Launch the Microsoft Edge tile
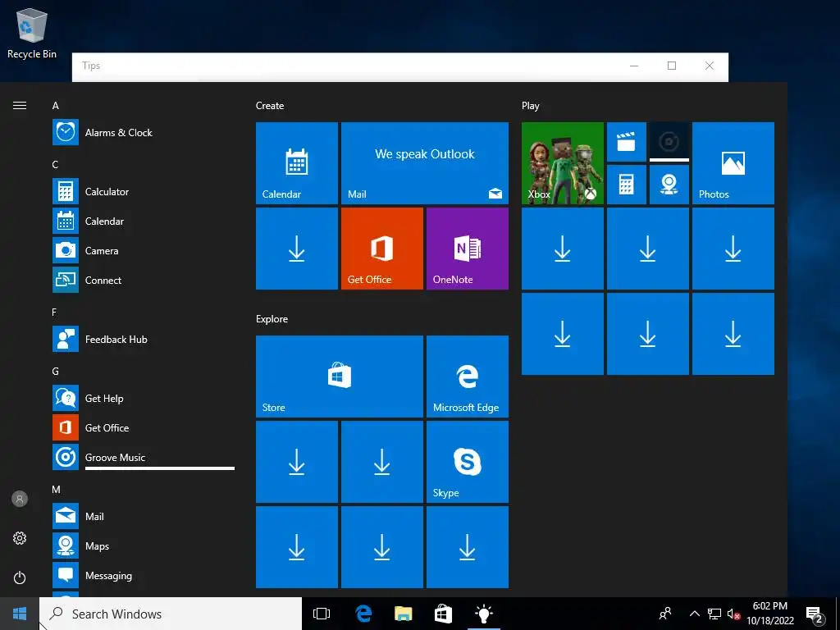This screenshot has height=630, width=840. coord(467,376)
